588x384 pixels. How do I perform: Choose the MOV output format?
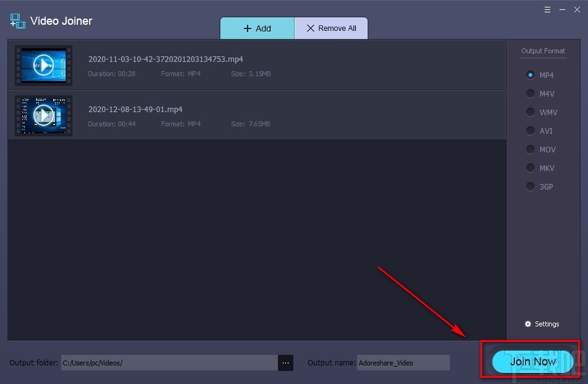(x=530, y=149)
